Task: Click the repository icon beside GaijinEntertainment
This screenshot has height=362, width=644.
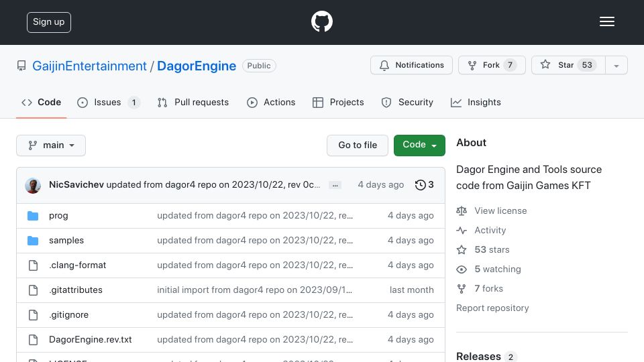Action: pos(21,66)
